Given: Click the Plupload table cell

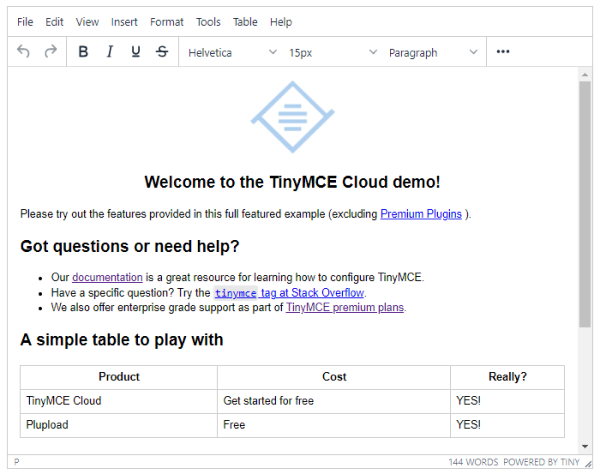Looking at the screenshot, I should pyautogui.click(x=119, y=425).
